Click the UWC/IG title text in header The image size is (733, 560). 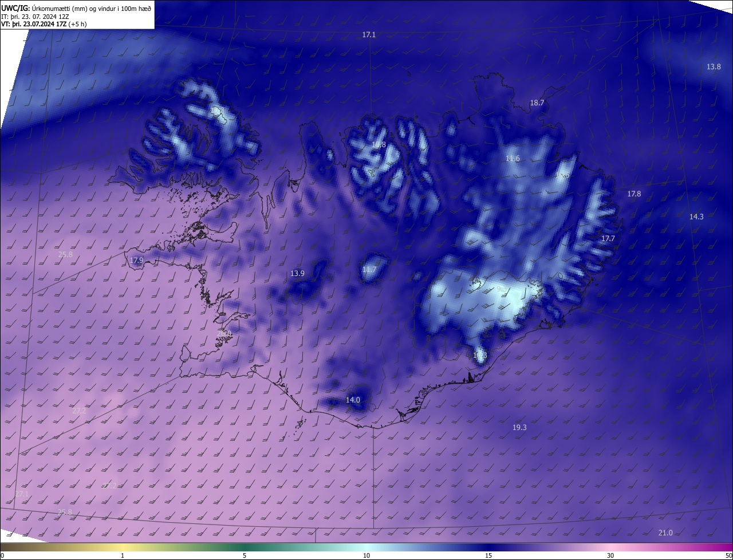click(x=15, y=8)
